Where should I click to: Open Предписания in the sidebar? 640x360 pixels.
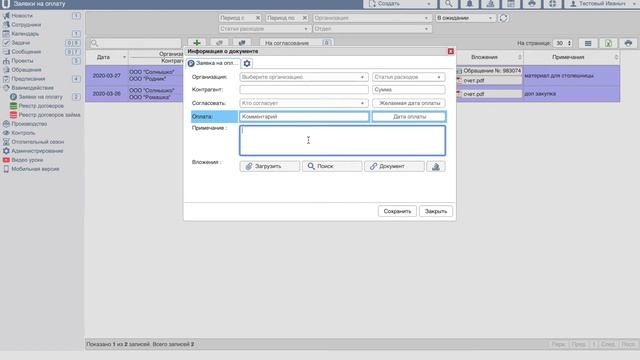pyautogui.click(x=28, y=78)
